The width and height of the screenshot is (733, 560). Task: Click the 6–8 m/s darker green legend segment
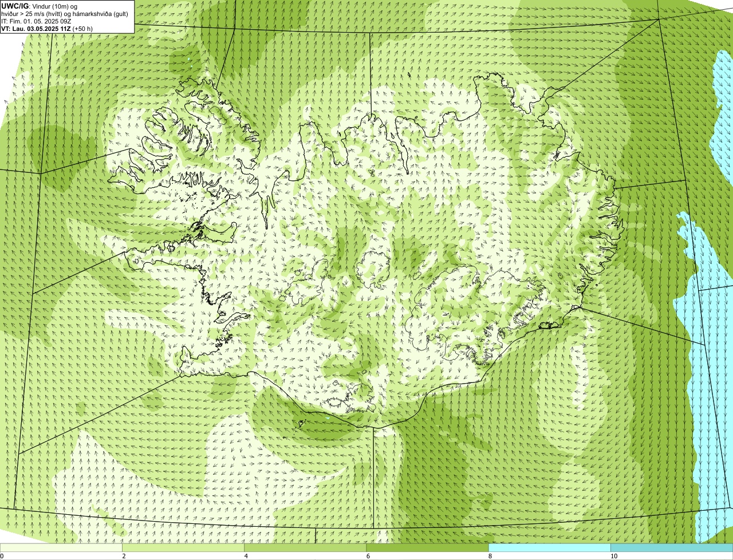427,548
